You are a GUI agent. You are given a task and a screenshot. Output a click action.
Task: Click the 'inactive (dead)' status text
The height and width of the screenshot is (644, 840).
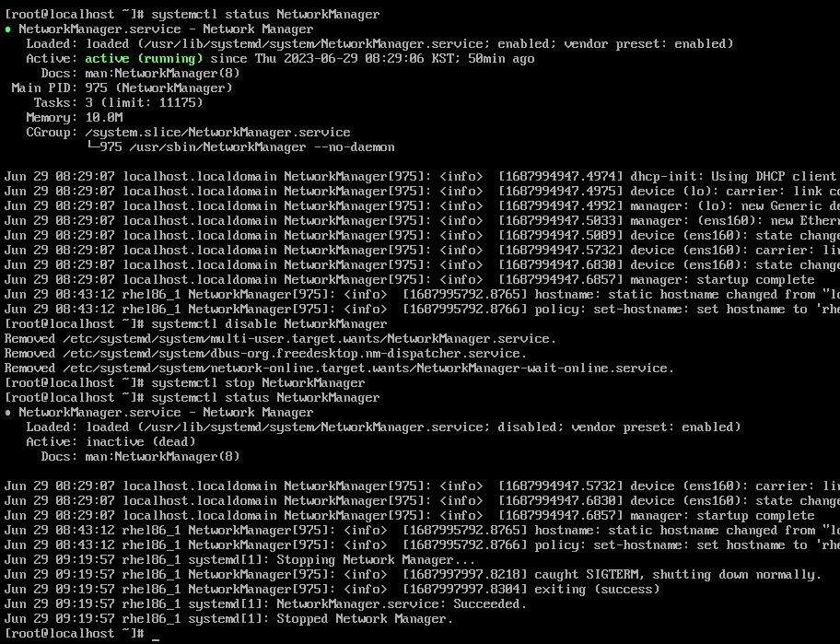click(x=140, y=441)
